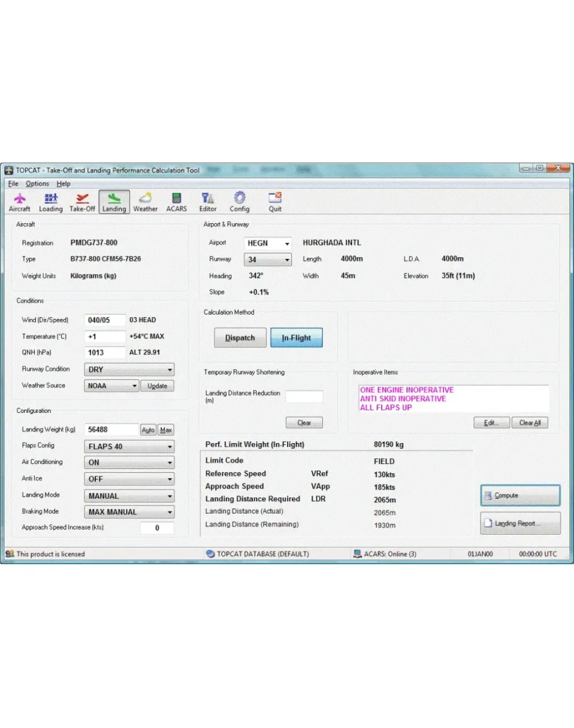Open the Config gear icon
Viewport: 574px width, 728px height.
pyautogui.click(x=239, y=202)
